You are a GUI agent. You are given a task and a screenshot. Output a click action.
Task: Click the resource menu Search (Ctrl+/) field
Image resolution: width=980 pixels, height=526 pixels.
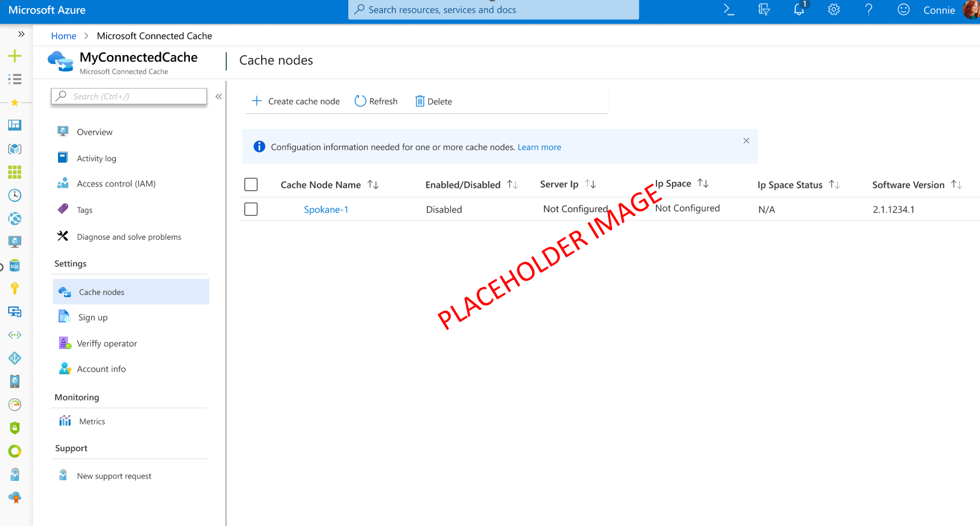point(129,96)
